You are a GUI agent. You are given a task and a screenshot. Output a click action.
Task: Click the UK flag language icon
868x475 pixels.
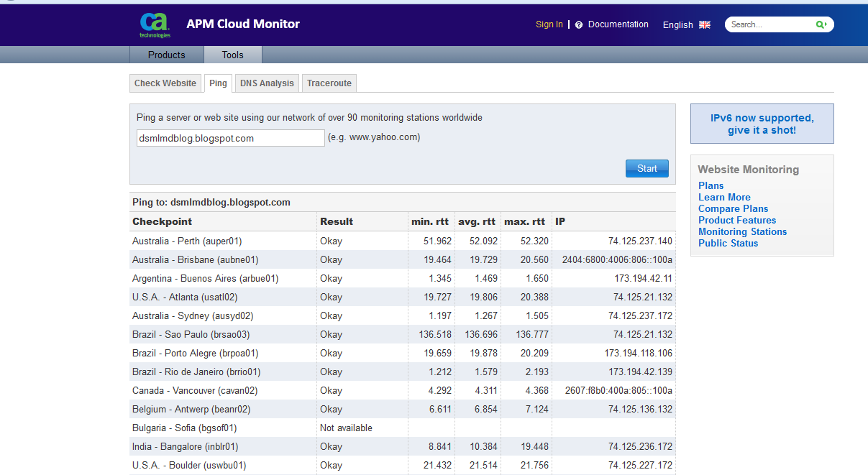click(x=705, y=24)
